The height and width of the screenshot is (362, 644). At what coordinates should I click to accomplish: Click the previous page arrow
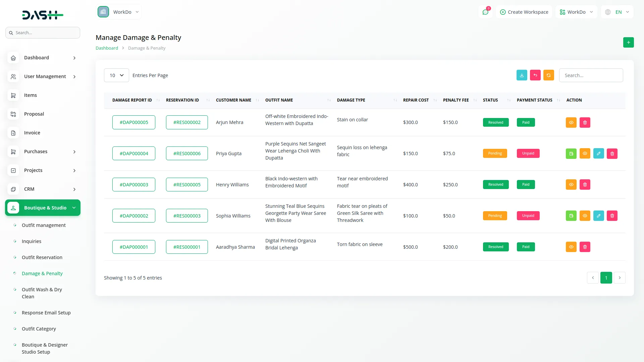click(593, 278)
